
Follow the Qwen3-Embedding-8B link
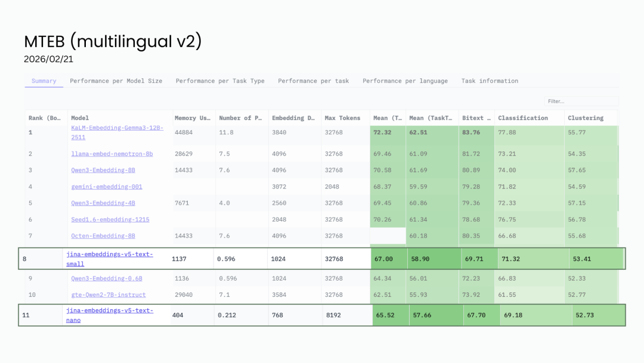(103, 170)
